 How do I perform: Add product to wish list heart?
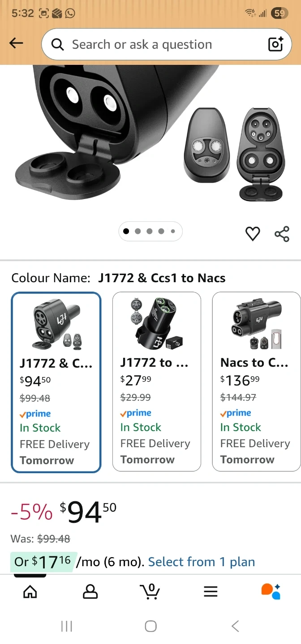pos(253,233)
